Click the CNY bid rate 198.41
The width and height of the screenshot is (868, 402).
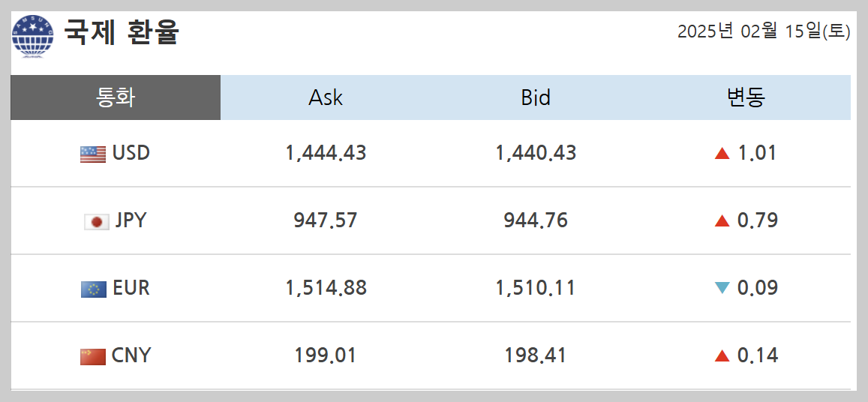pyautogui.click(x=536, y=355)
